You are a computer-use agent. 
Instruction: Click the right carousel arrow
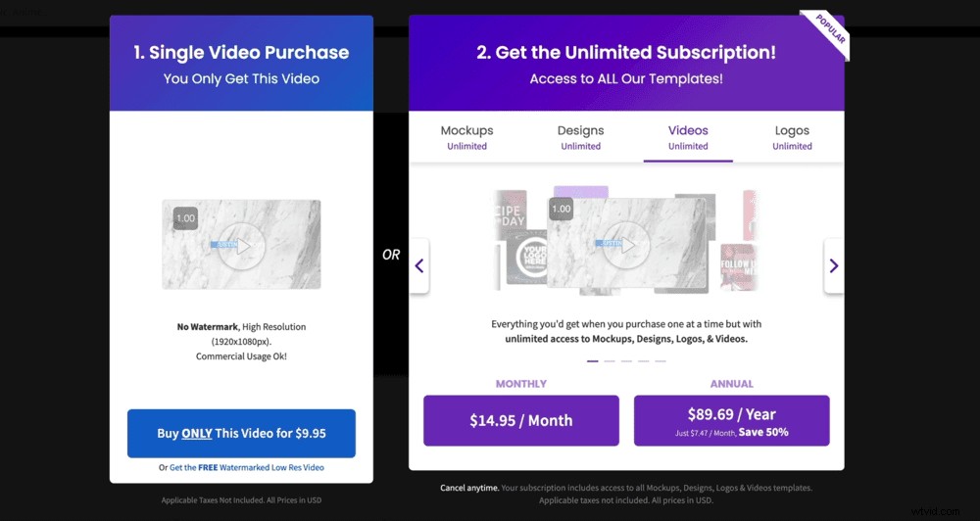833,265
